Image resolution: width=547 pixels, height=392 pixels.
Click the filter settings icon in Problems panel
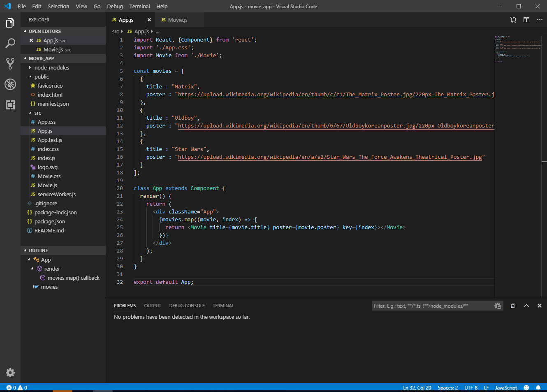point(498,306)
